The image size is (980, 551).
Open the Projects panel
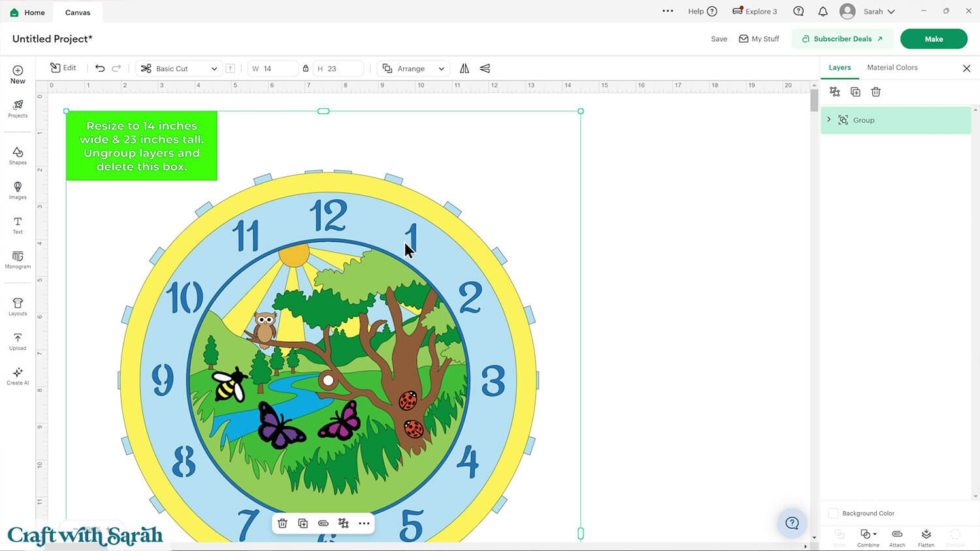click(x=18, y=109)
